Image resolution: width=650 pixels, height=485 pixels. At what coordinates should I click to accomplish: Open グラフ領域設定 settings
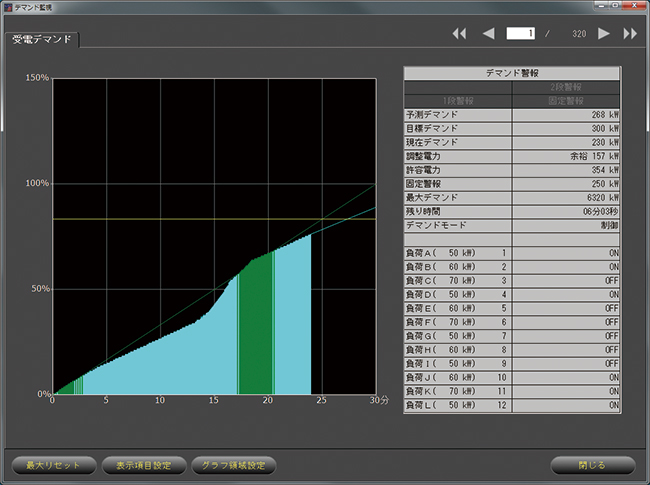coord(233,465)
